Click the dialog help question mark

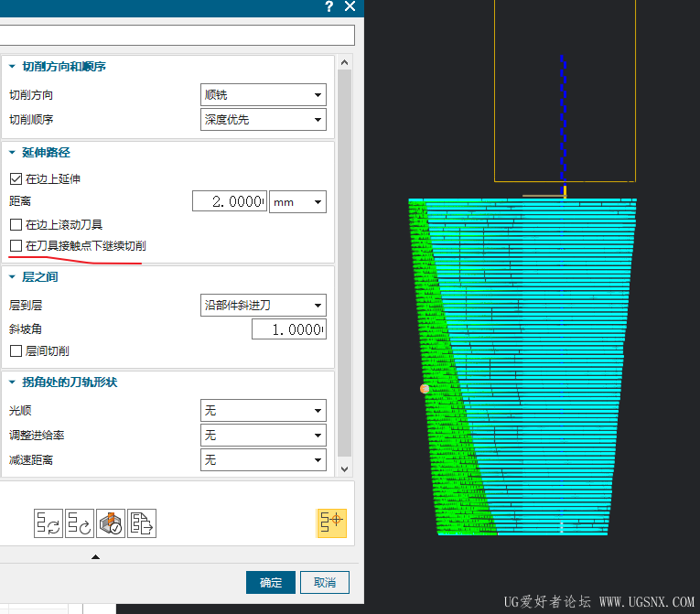point(329,6)
